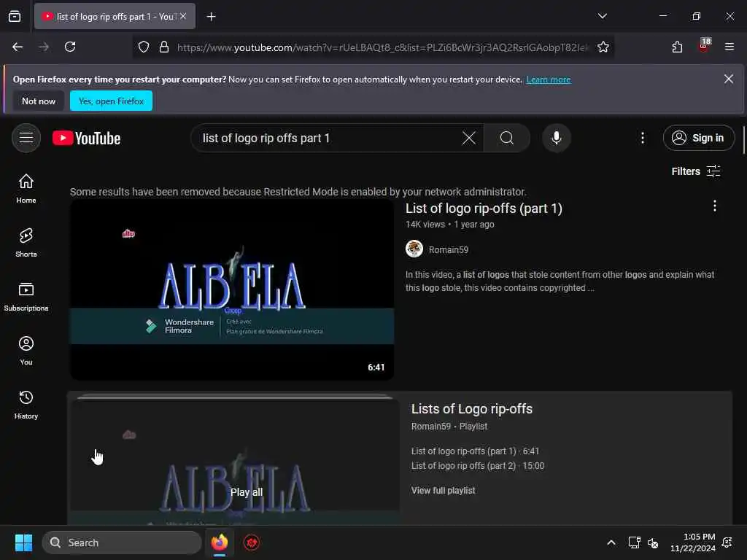Click the 14K views • 1 year ago text
Screen dimensions: 747x560
pyautogui.click(x=449, y=225)
